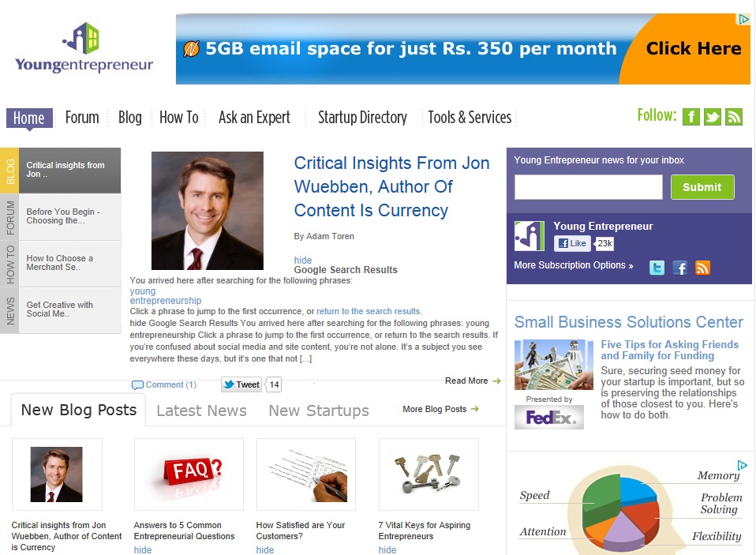Click the green Submit button
The image size is (756, 555).
(x=702, y=187)
